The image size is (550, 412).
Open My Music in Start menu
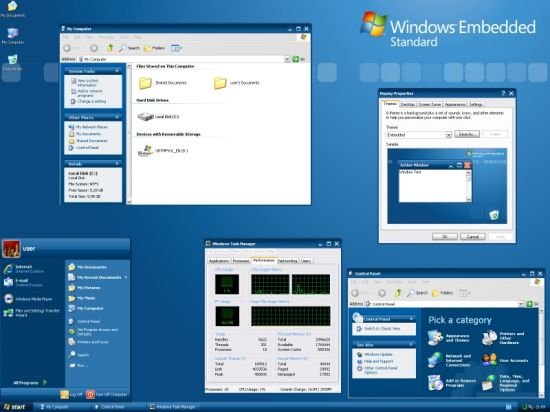point(81,298)
